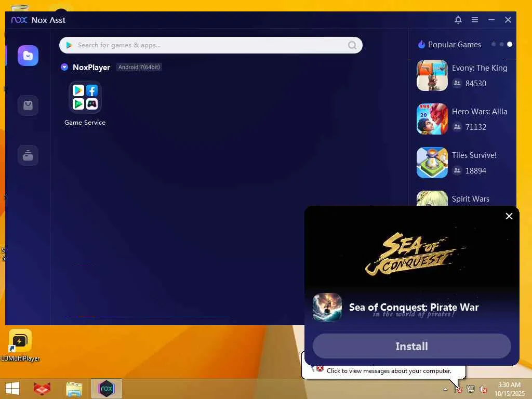
Task: Click the NoxPlayer heading text
Action: click(91, 68)
